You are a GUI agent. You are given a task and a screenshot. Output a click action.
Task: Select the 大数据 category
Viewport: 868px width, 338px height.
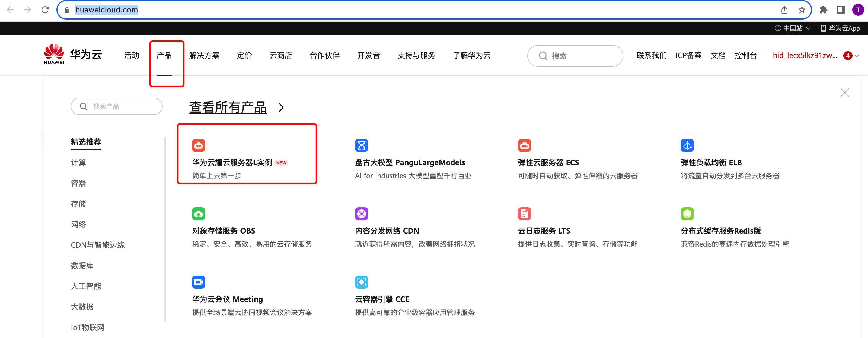pyautogui.click(x=82, y=307)
